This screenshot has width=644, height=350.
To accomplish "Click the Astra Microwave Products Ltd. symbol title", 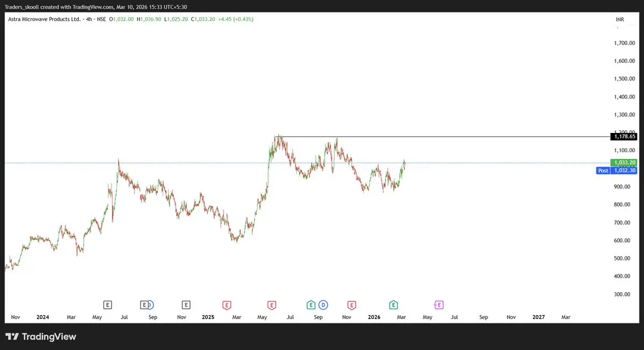I will 45,19.
